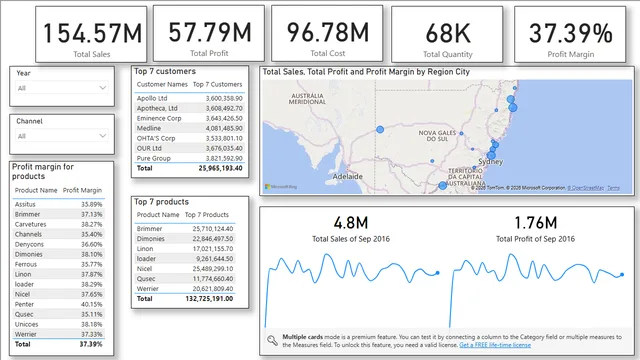Image resolution: width=640 pixels, height=360 pixels.
Task: Select Penter row with 40.15% margin
Action: coord(58,304)
